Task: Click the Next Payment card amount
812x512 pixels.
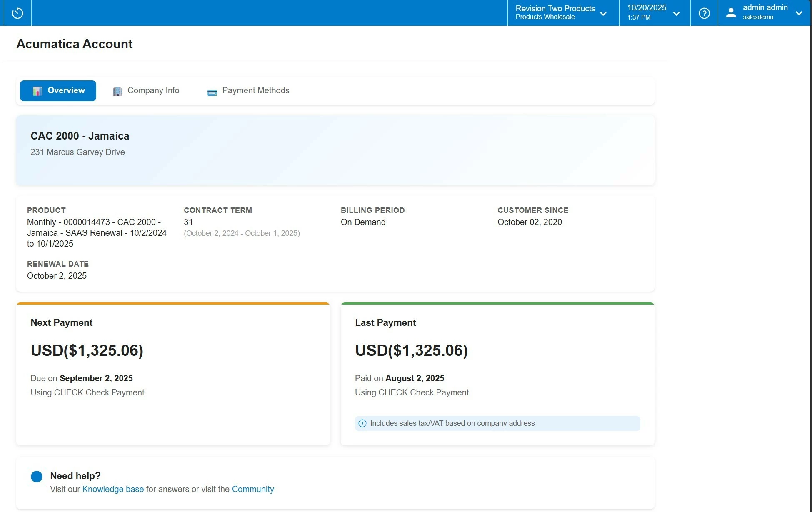Action: (87, 350)
